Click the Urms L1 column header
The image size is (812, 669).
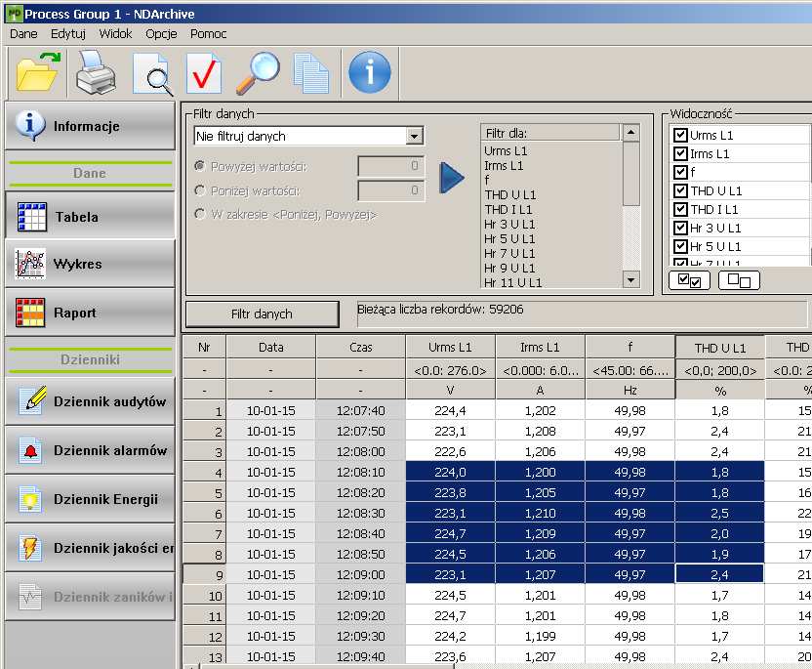(x=450, y=347)
